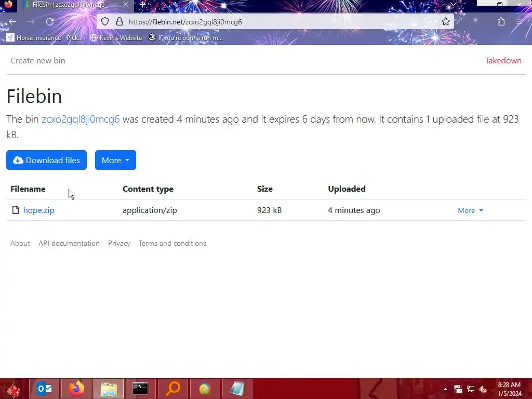Click the Content type column header

[x=148, y=189]
